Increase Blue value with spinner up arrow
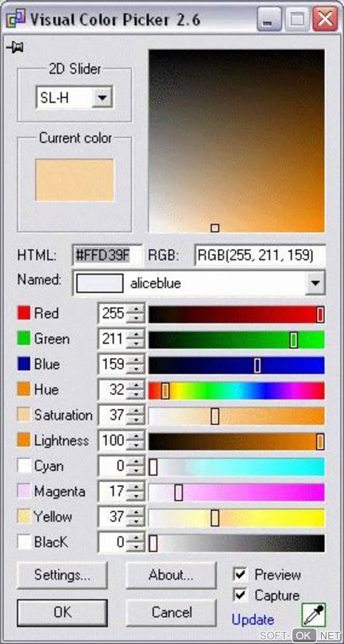The width and height of the screenshot is (344, 644). 136,360
